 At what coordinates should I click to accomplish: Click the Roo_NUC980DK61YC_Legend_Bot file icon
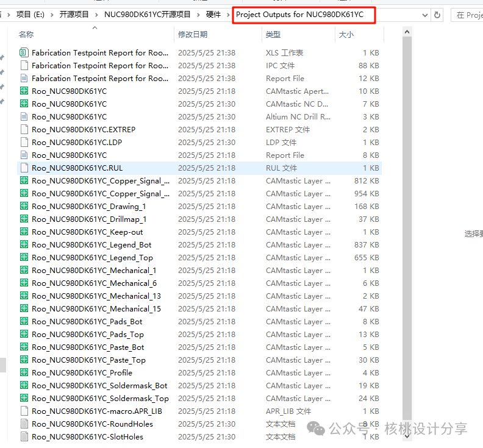coord(24,244)
